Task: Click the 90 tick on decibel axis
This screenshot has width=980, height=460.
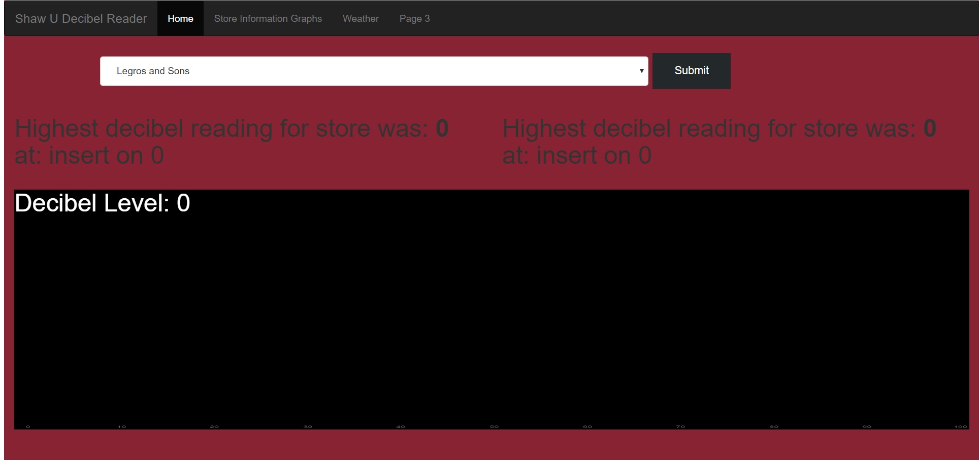Action: (867, 426)
